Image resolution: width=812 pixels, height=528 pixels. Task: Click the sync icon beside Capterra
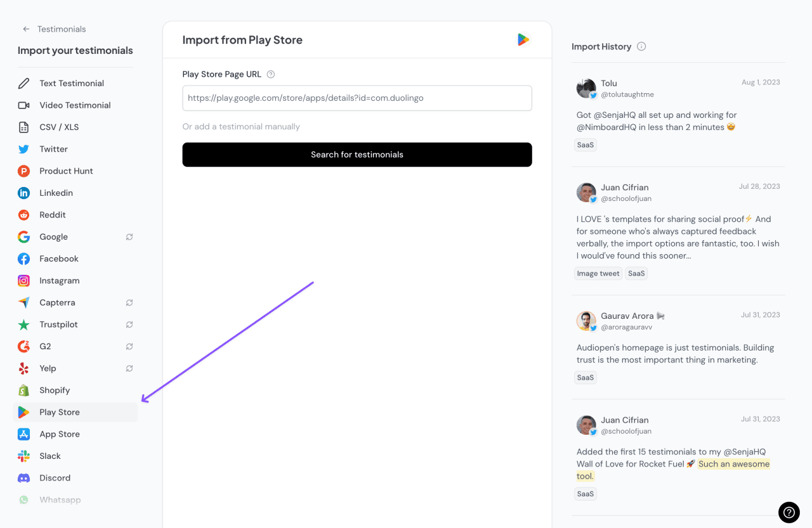coord(129,303)
